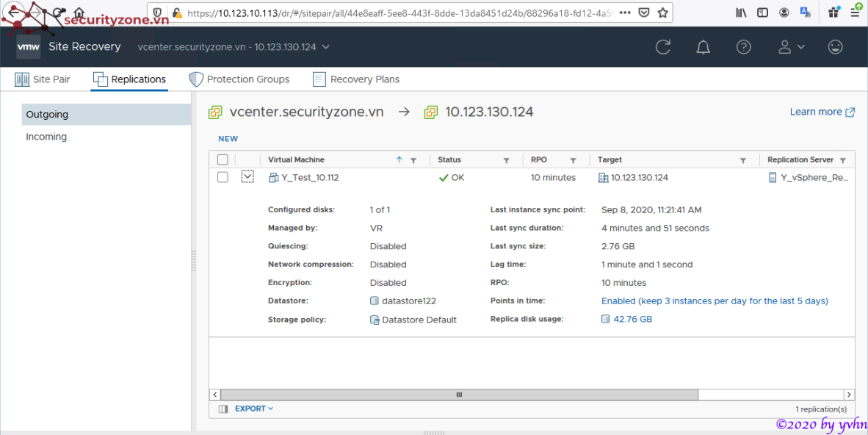Open the Virtual Machine column filter
This screenshot has height=435, width=868.
(x=413, y=161)
